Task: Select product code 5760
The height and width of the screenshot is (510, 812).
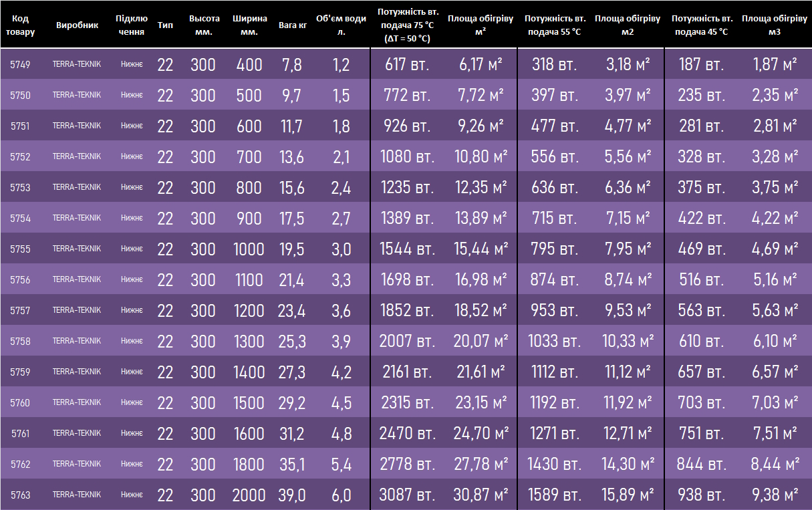Action: [20, 403]
